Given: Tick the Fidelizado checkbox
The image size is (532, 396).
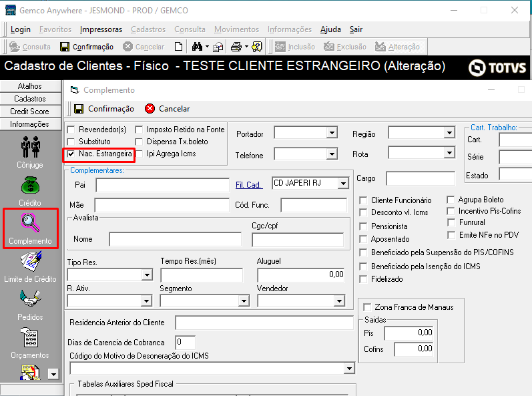Looking at the screenshot, I should click(363, 279).
